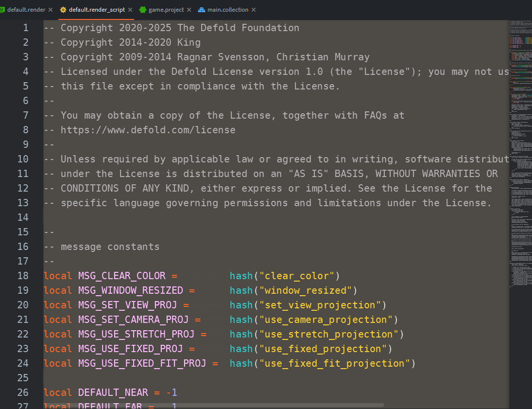This screenshot has height=409, width=532.
Task: Close the default.render_script tab
Action: (x=130, y=10)
